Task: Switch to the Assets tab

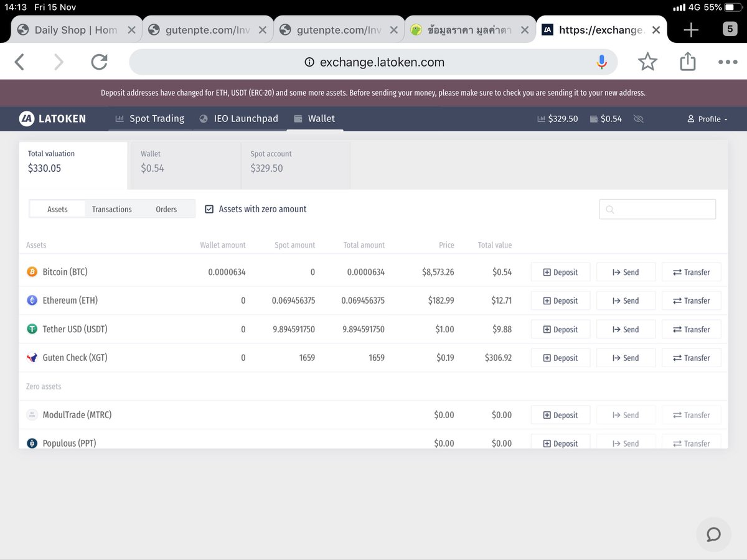Action: [57, 209]
